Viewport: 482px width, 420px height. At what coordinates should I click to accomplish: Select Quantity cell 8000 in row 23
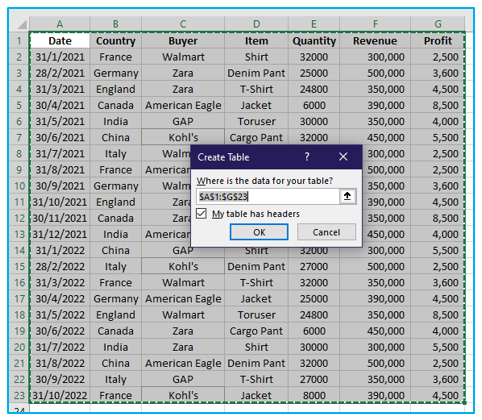pyautogui.click(x=314, y=395)
